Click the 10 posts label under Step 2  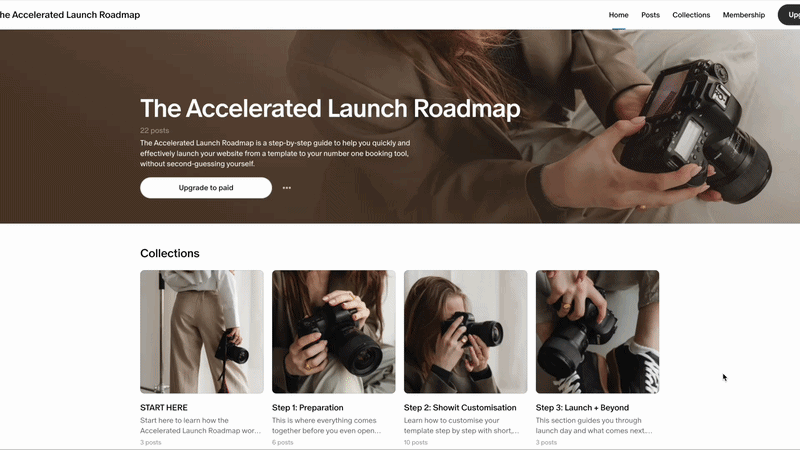(x=416, y=442)
